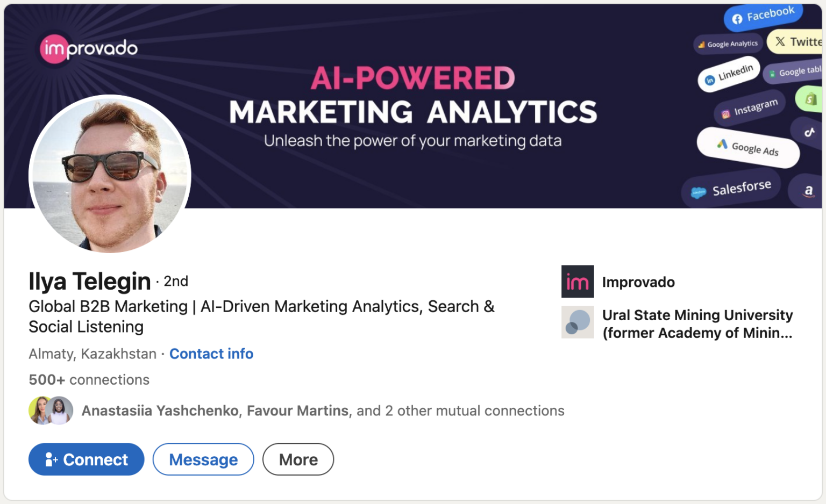
Task: Select the Improvado company logo square
Action: (x=577, y=282)
